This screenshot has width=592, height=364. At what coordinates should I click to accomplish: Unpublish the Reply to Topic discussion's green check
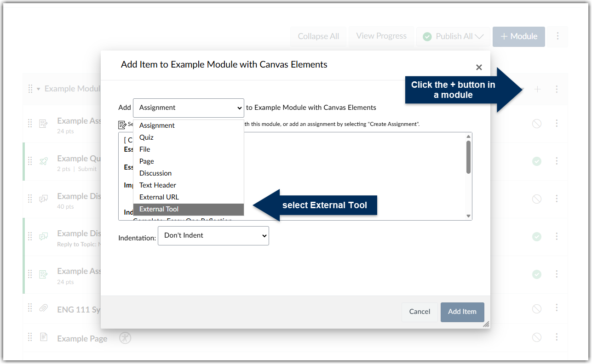click(536, 237)
